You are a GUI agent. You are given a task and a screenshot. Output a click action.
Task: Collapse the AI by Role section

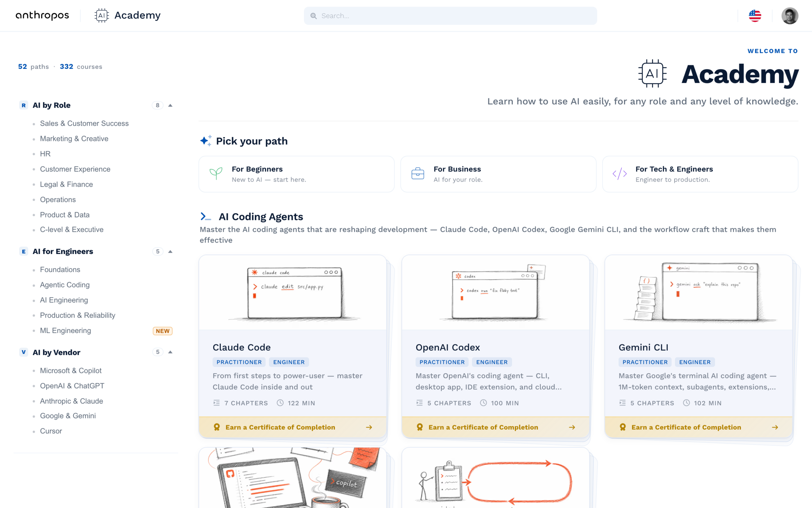(x=170, y=105)
